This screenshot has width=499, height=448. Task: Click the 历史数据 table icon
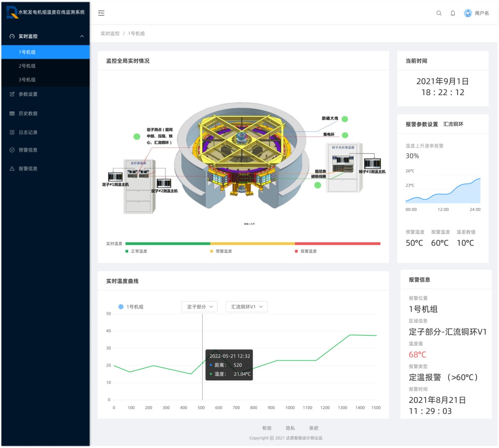pyautogui.click(x=12, y=113)
